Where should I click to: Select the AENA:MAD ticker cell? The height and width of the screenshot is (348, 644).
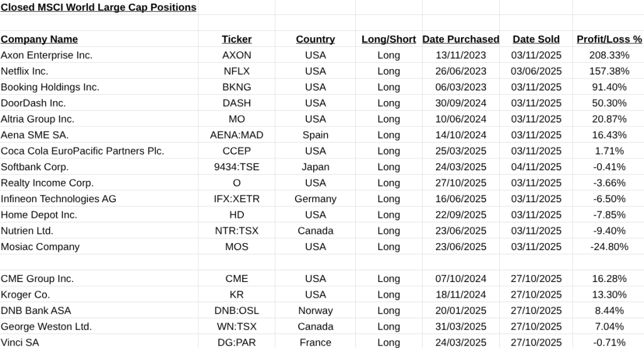pos(236,135)
